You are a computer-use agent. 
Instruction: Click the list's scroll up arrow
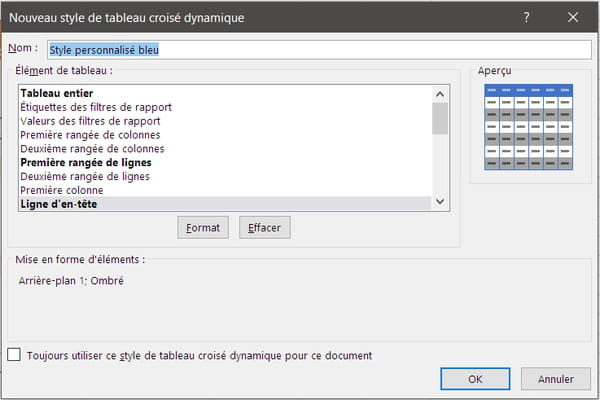[440, 94]
